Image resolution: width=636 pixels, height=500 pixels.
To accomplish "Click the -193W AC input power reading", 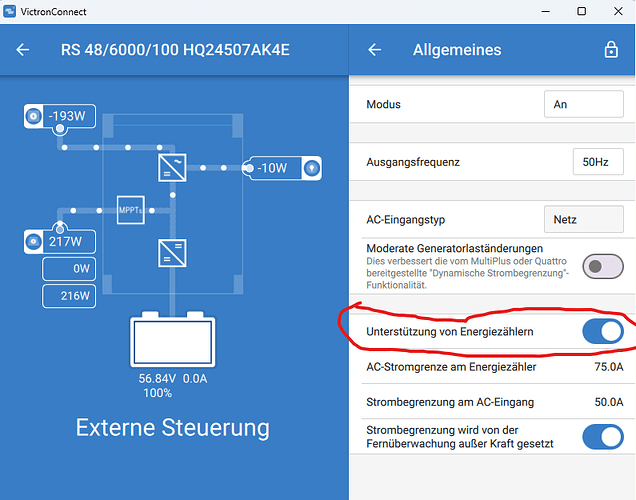I will (x=67, y=116).
